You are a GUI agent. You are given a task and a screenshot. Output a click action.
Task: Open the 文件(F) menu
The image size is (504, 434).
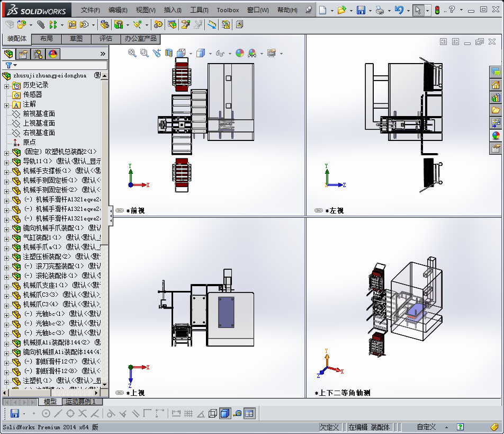(x=91, y=10)
